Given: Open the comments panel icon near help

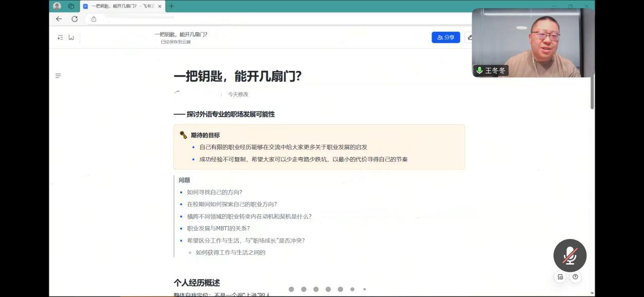Looking at the screenshot, I should click(560, 277).
